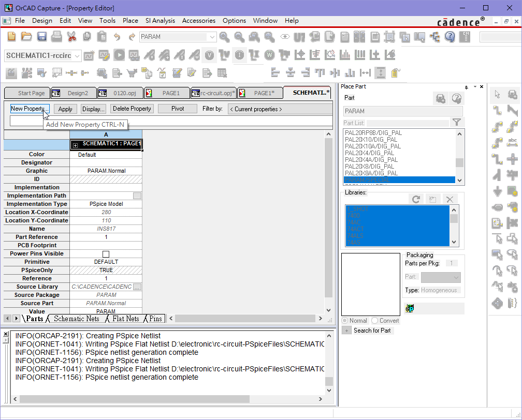Viewport: 522px width, 420px height.
Task: Click the Display... button
Action: coord(93,109)
